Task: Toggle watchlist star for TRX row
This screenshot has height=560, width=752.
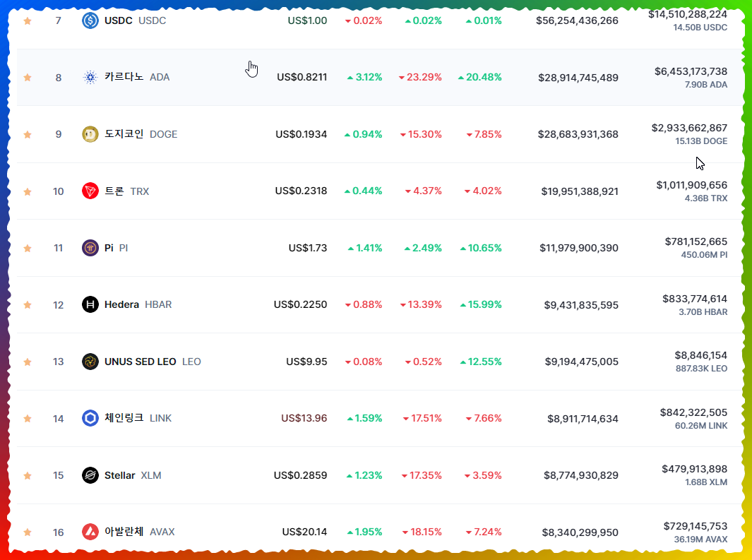Action: (x=28, y=191)
